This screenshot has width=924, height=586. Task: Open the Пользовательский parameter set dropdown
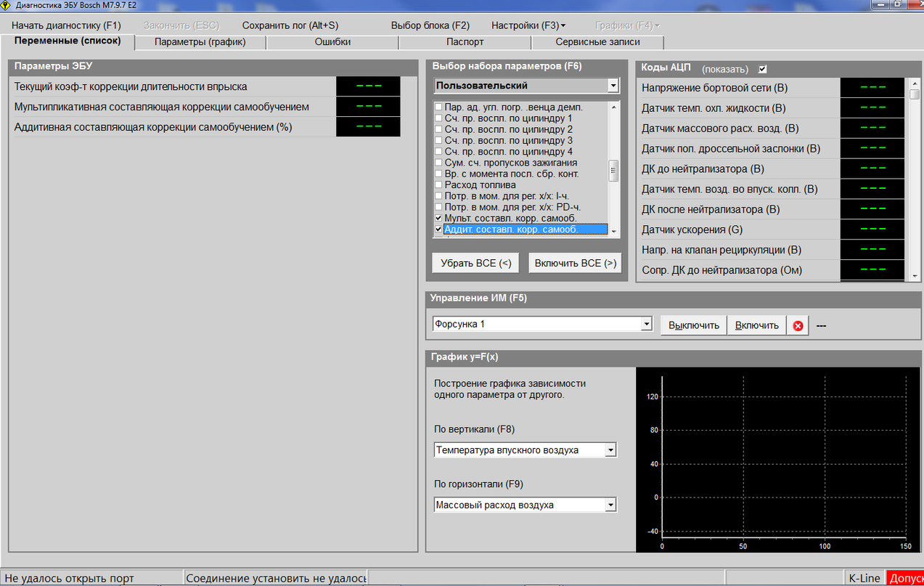click(x=613, y=86)
